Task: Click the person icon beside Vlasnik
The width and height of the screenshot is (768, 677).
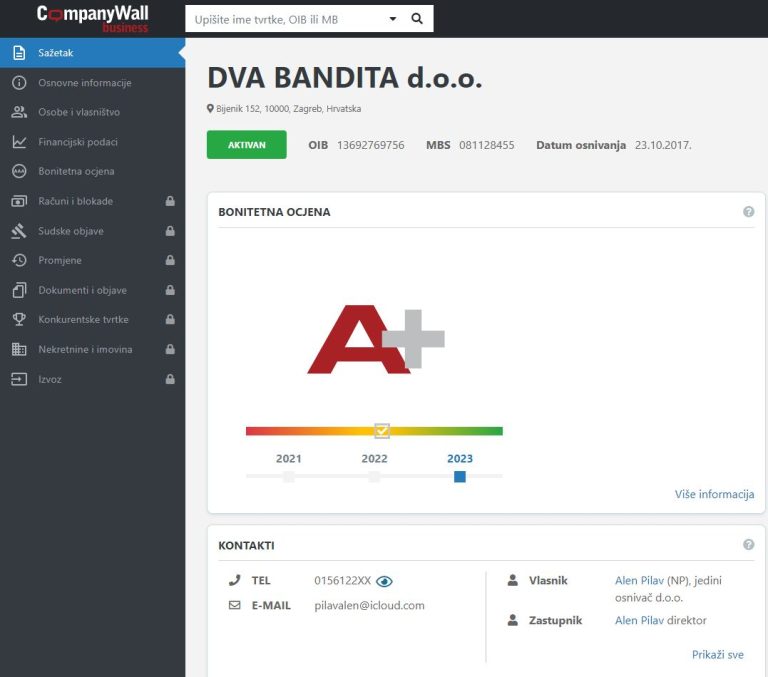Action: 512,580
